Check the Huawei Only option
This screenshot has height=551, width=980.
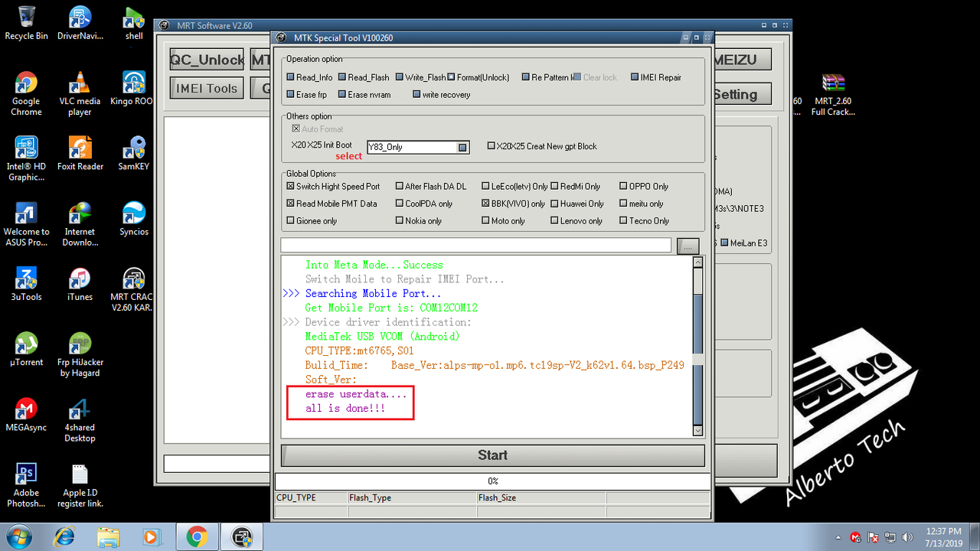pos(554,204)
